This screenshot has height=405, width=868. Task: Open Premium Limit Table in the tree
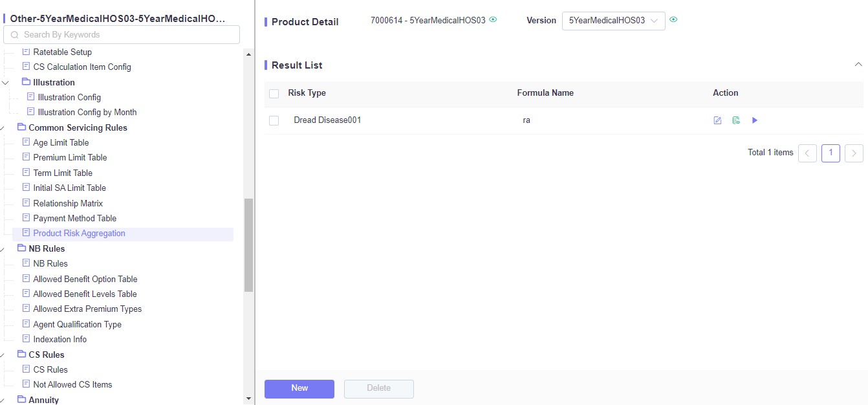point(70,157)
